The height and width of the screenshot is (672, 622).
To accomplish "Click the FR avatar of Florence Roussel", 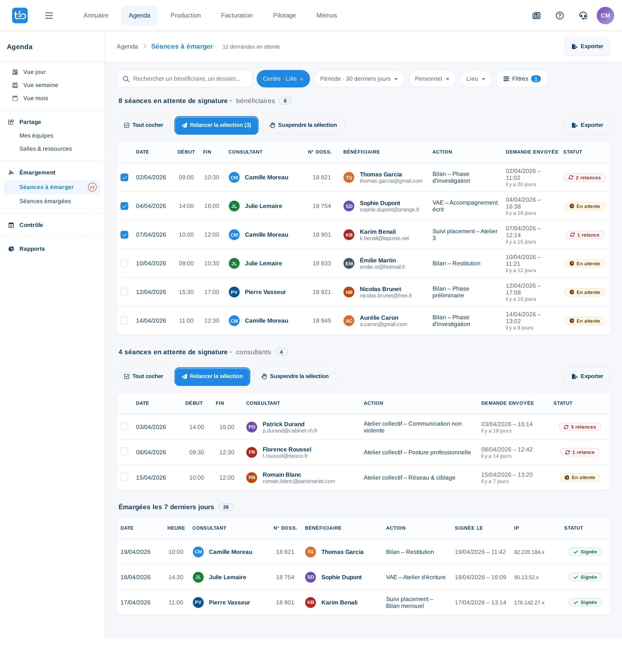I will 252,452.
